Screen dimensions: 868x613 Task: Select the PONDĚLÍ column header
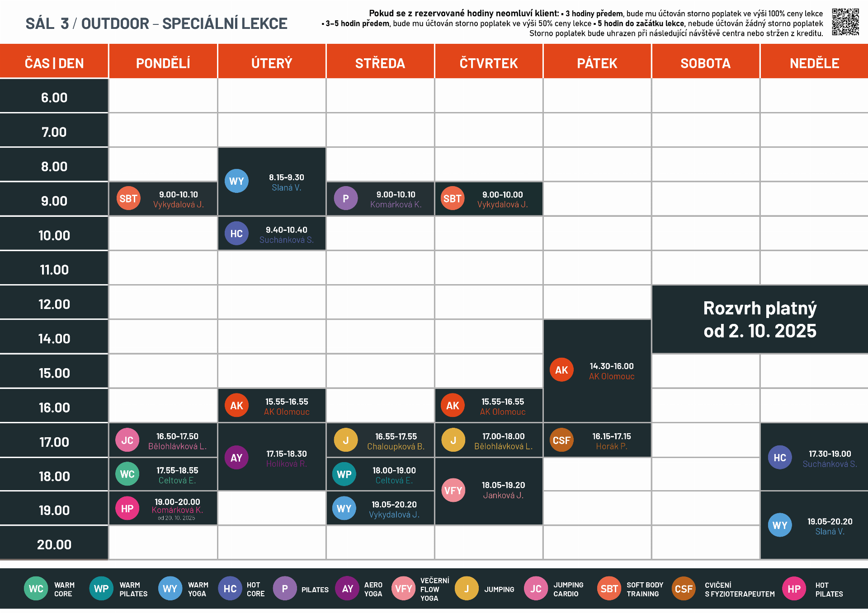[x=163, y=63]
